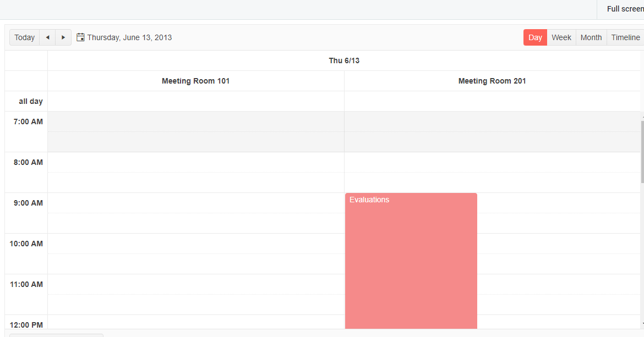
Task: Open date picker via calendar icon
Action: (80, 37)
